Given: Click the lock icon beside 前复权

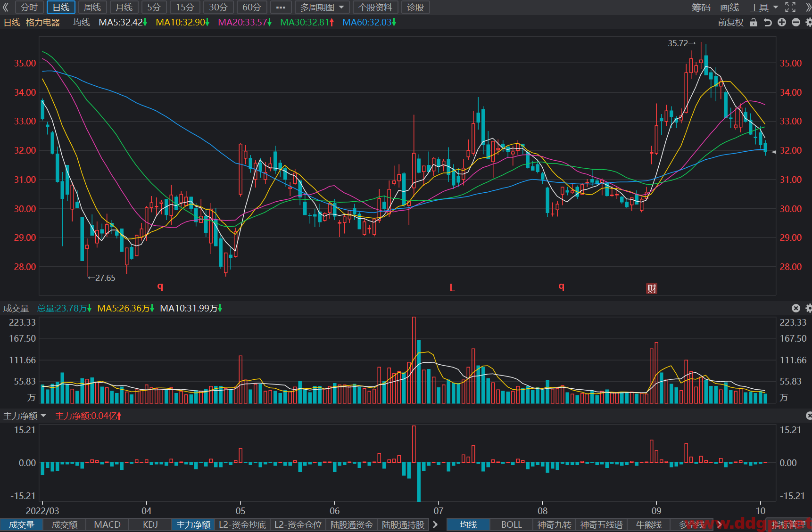Looking at the screenshot, I should [754, 22].
